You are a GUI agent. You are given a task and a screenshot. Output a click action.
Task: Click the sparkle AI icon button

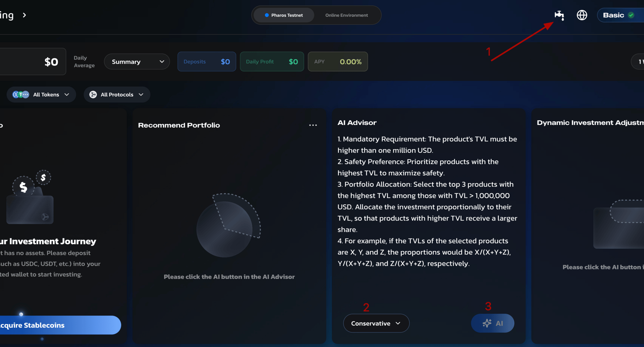[x=492, y=323]
